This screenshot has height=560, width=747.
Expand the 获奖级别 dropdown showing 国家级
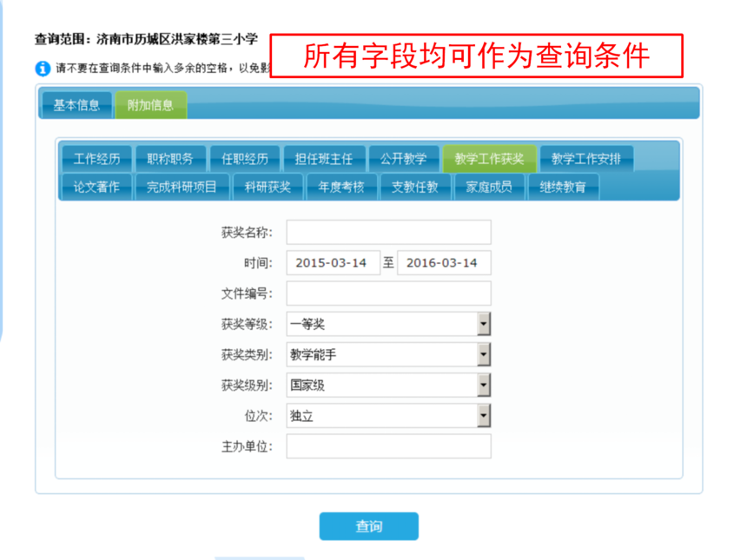(483, 385)
